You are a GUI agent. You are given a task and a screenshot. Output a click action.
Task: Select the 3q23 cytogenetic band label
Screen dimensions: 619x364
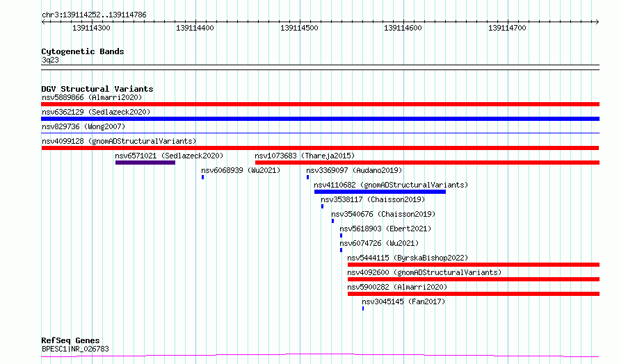(50, 60)
